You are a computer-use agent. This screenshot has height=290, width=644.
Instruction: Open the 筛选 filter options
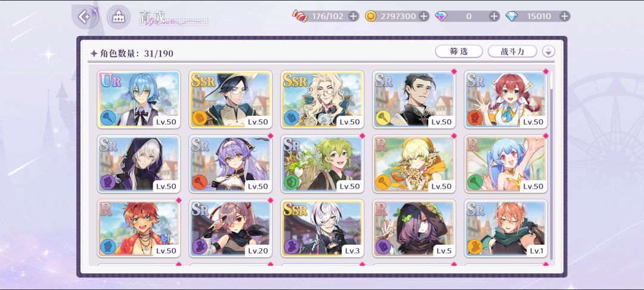coord(459,51)
